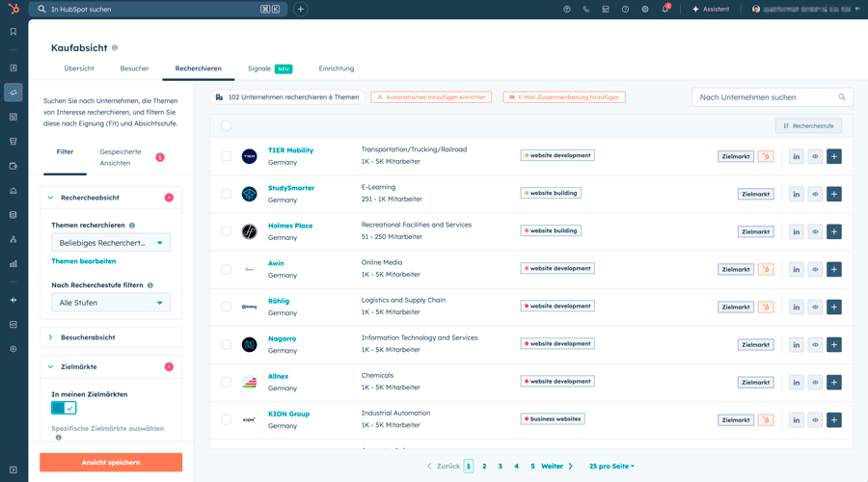Open the 'Beliebiges Recherchet...' topics dropdown
The width and height of the screenshot is (868, 482).
coord(111,243)
